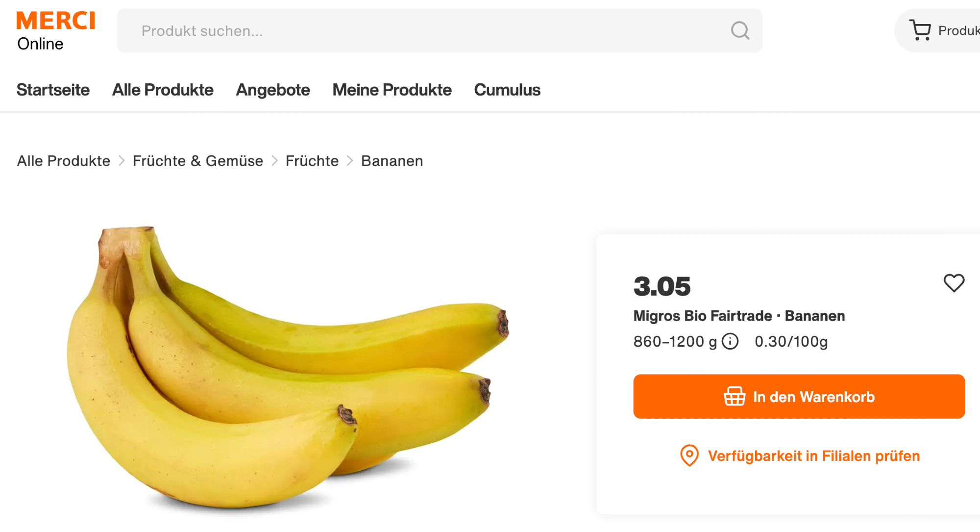980x532 pixels.
Task: Click the banana product image
Action: (288, 368)
